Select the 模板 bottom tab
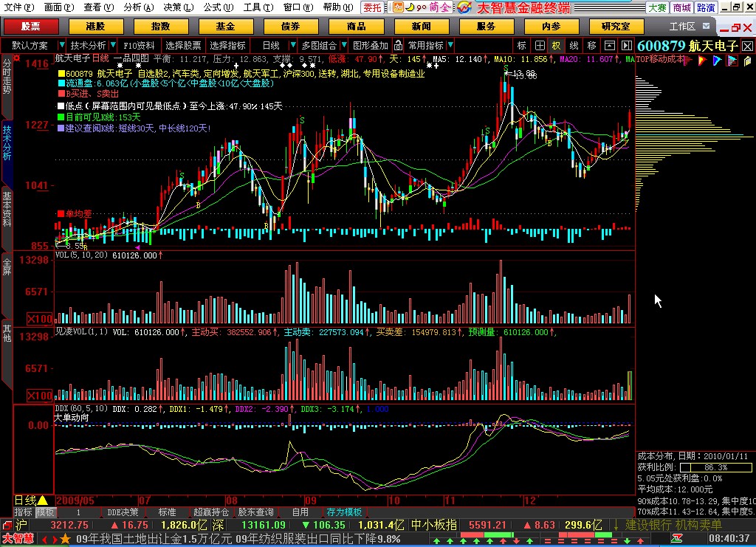Viewport: 756px width, 547px height. pos(45,512)
